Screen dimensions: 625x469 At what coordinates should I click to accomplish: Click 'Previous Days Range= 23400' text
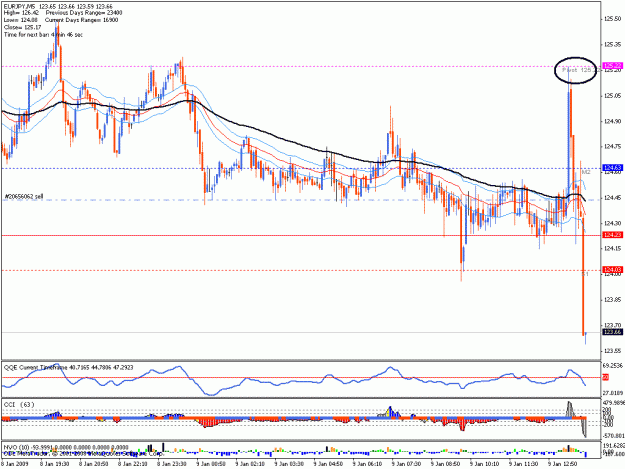coord(84,13)
